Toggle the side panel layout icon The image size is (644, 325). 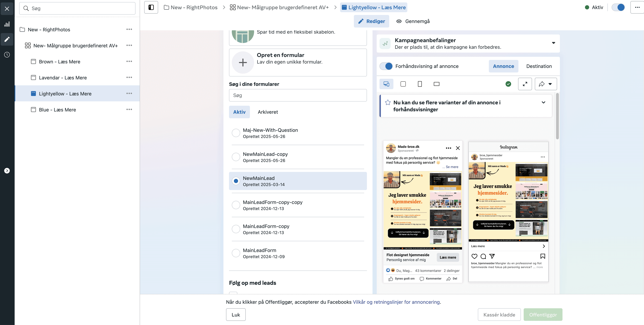[x=151, y=7]
